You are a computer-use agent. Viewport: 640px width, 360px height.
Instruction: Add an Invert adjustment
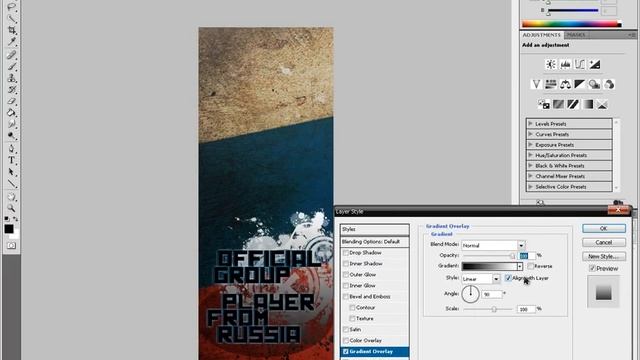[x=544, y=104]
